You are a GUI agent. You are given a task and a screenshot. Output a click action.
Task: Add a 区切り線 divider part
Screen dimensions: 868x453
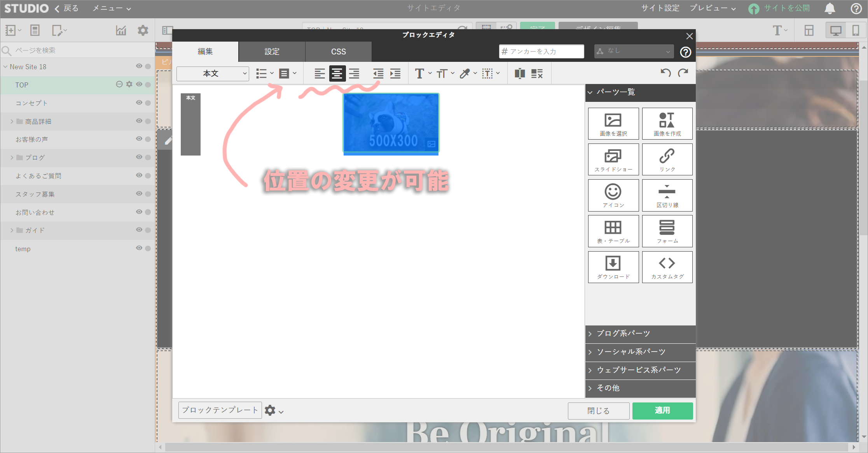pos(667,195)
